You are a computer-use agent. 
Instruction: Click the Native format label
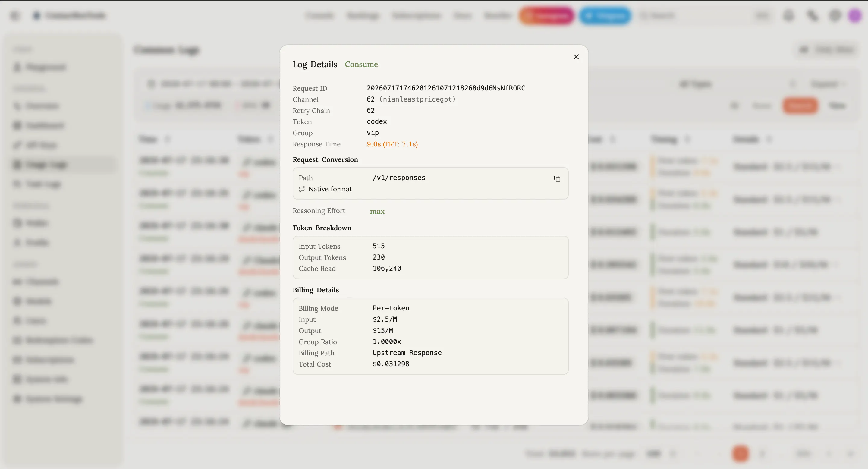coord(330,189)
